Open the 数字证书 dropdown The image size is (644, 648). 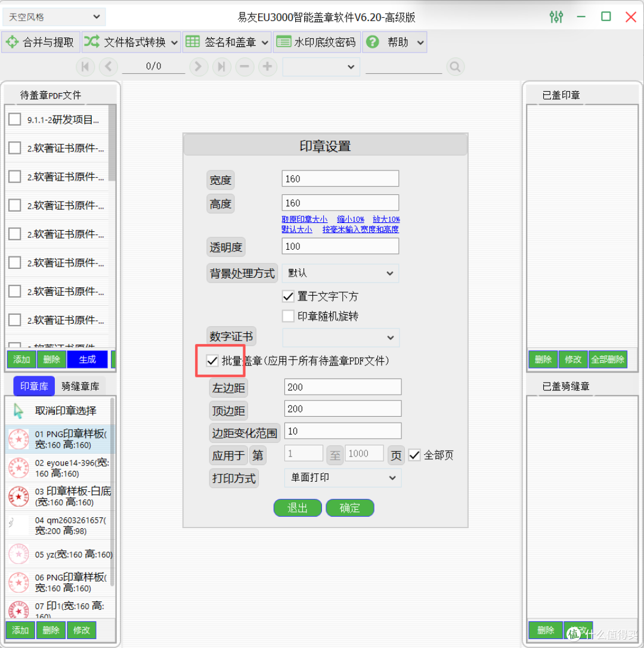pos(340,337)
